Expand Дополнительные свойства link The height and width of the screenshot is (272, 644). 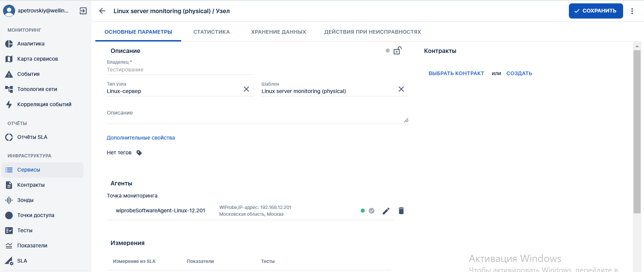tap(141, 138)
